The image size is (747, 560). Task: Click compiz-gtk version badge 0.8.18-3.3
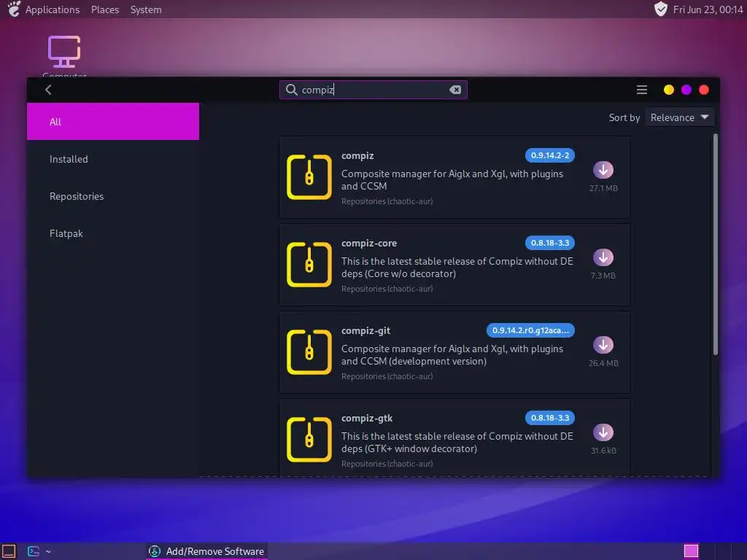tap(550, 418)
